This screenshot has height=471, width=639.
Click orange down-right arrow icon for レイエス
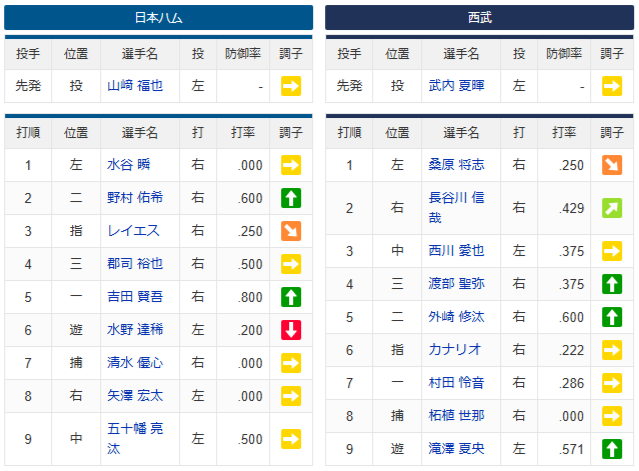[291, 231]
